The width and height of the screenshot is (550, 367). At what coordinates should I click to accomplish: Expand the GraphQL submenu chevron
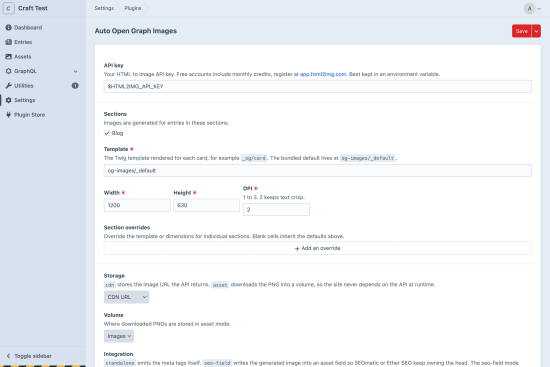[75, 71]
